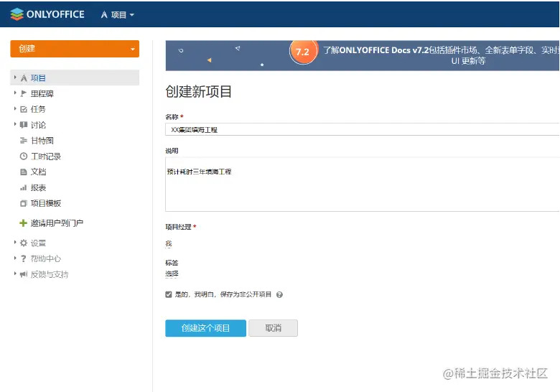560x392 pixels.
Task: Open 项目模板 in the sidebar
Action: (x=46, y=203)
